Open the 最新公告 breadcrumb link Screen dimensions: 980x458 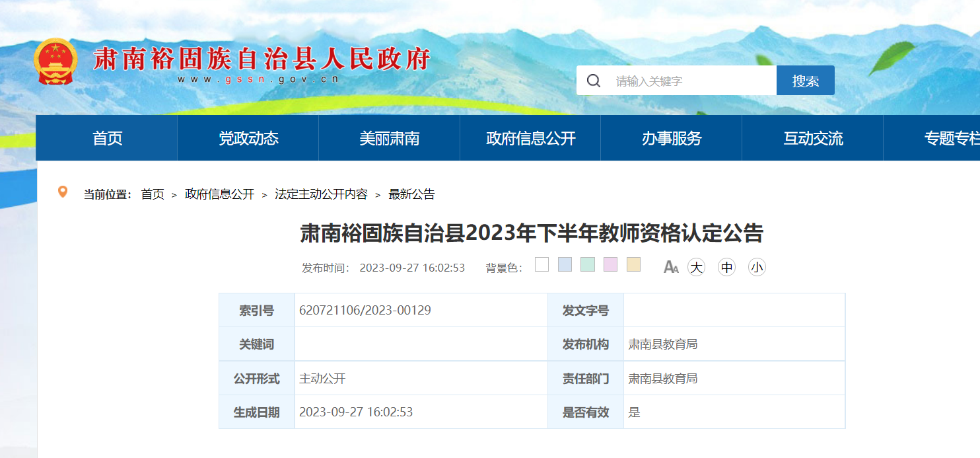click(411, 194)
